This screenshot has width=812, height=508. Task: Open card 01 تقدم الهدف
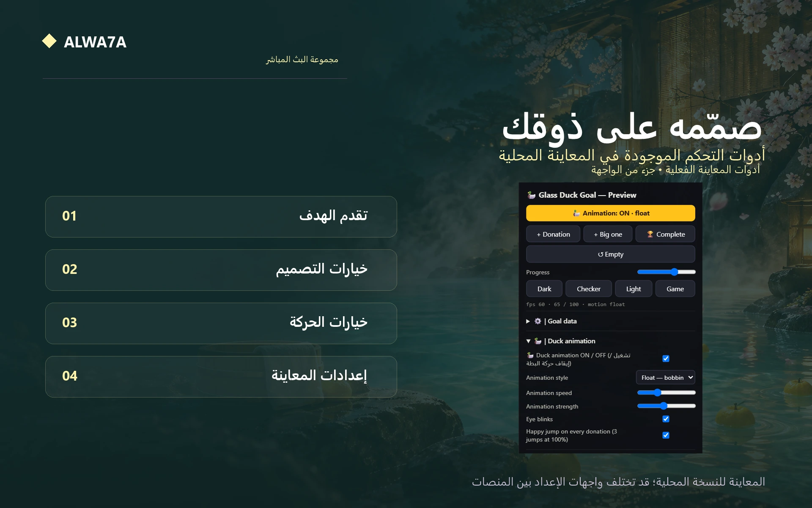pyautogui.click(x=221, y=217)
